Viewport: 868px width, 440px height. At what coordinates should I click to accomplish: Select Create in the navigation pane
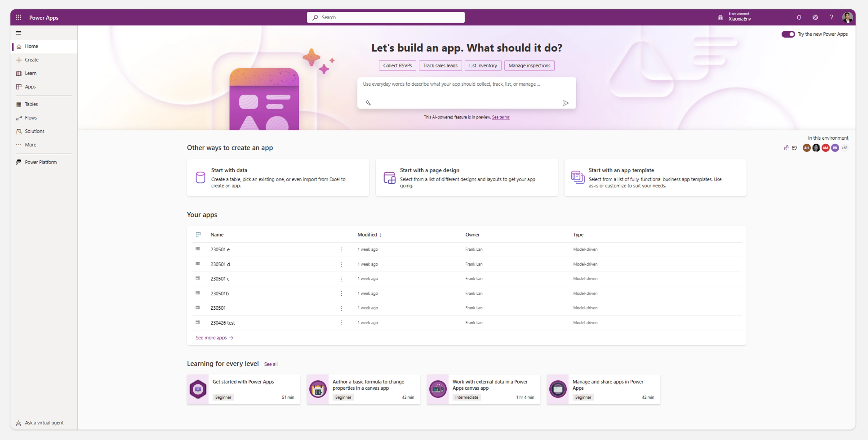[x=31, y=60]
